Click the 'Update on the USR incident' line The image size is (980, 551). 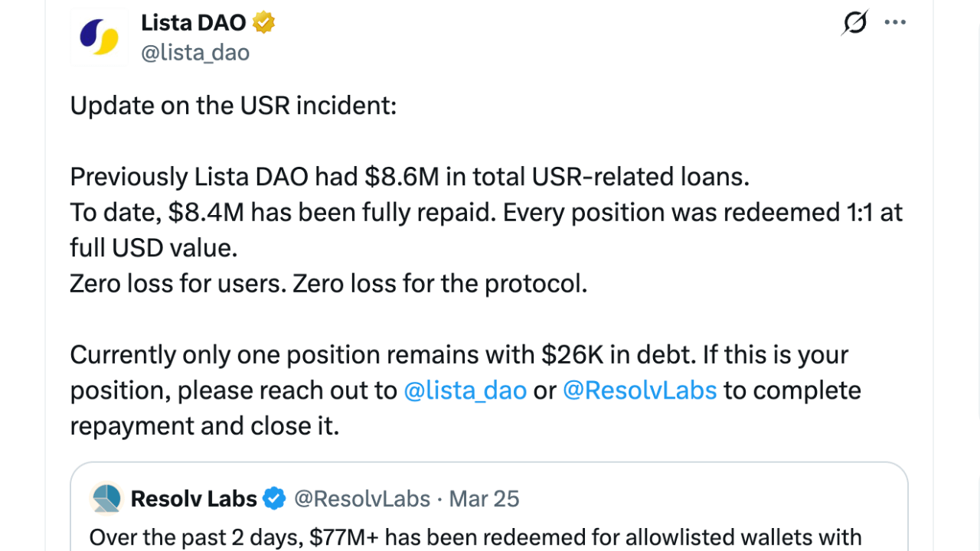233,106
